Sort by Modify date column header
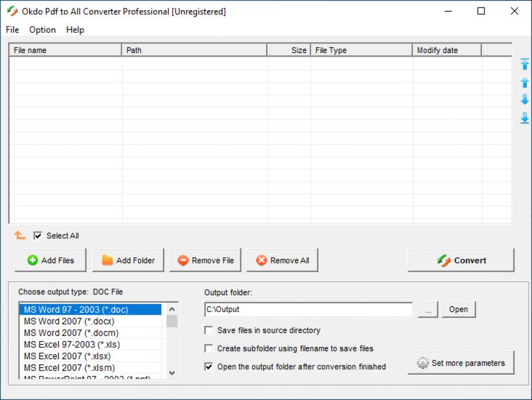The height and width of the screenshot is (400, 532). 447,50
